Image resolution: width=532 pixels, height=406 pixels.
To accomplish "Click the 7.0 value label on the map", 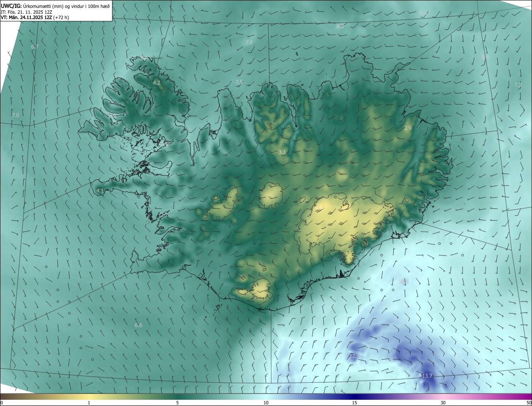I will 15,115.
